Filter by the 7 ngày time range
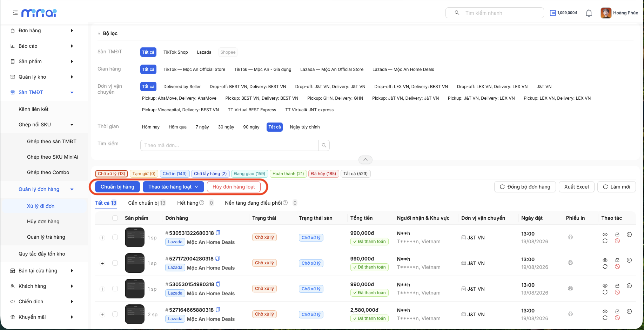 pyautogui.click(x=202, y=127)
